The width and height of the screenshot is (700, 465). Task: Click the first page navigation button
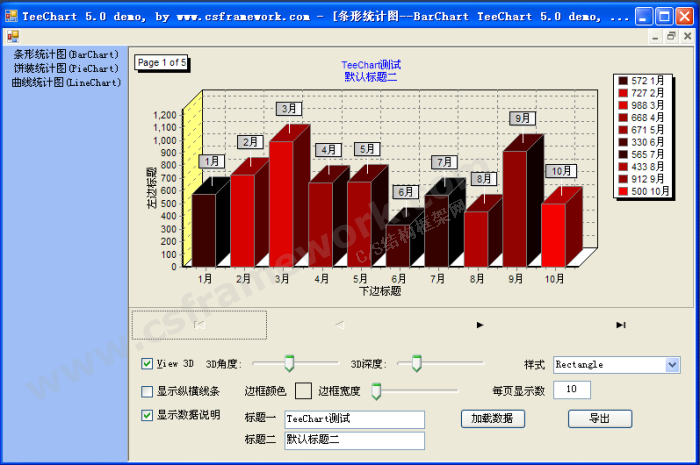point(199,325)
